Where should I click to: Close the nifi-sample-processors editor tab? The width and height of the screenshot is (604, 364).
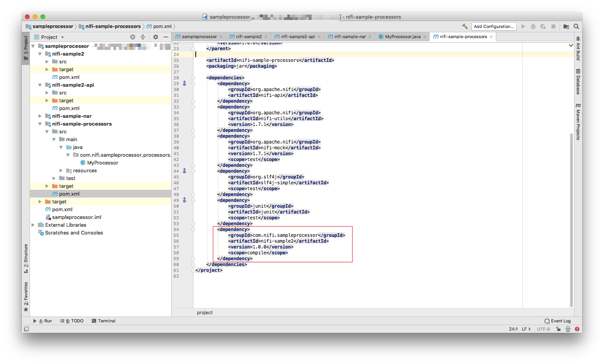[x=491, y=37]
